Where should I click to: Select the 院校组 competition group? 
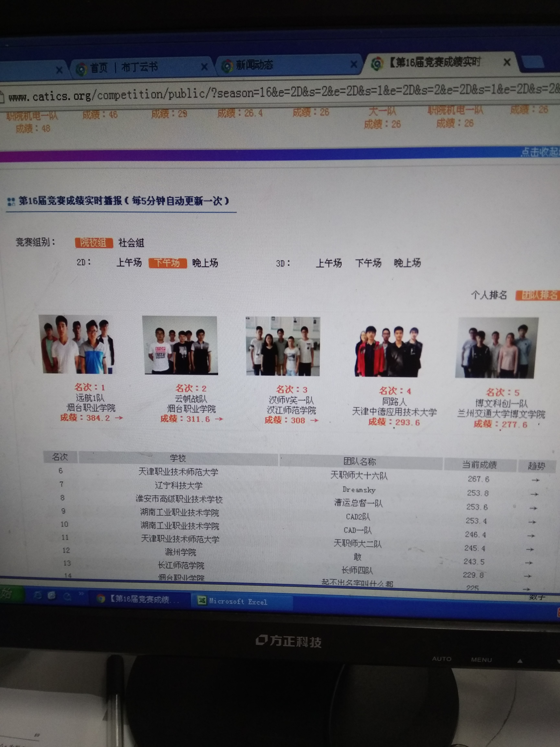tap(94, 243)
